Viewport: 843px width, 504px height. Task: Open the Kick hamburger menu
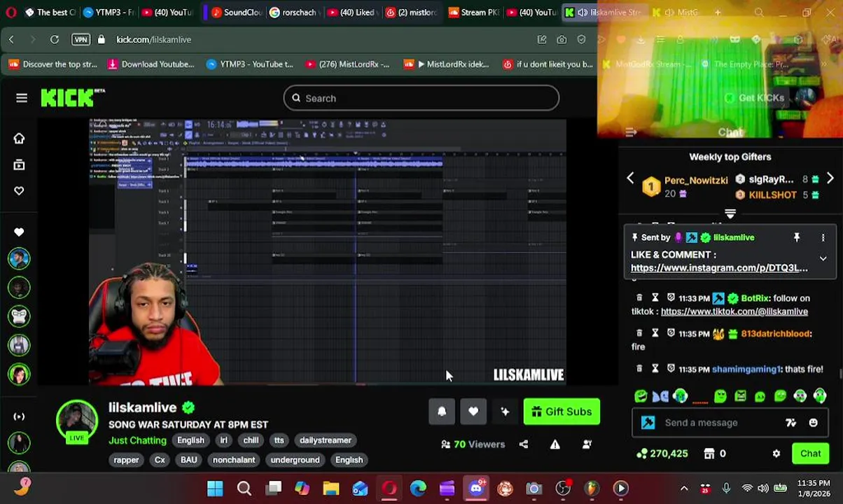(22, 98)
